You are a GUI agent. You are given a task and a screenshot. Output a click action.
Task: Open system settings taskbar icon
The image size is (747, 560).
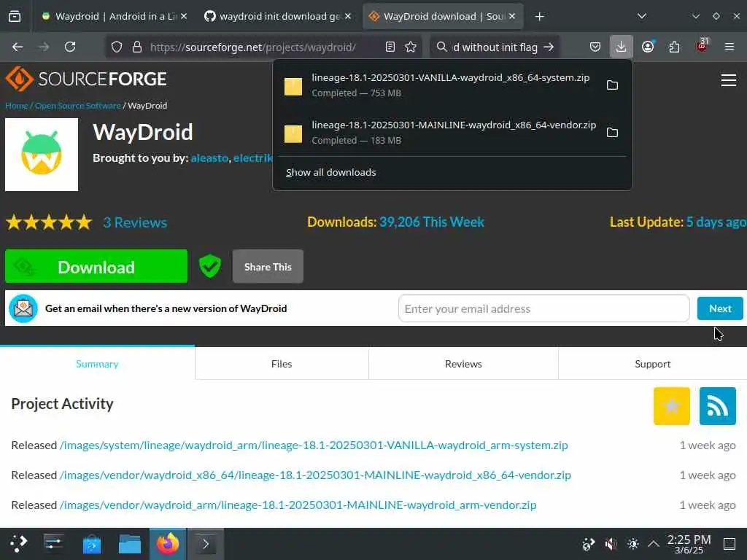(x=54, y=544)
